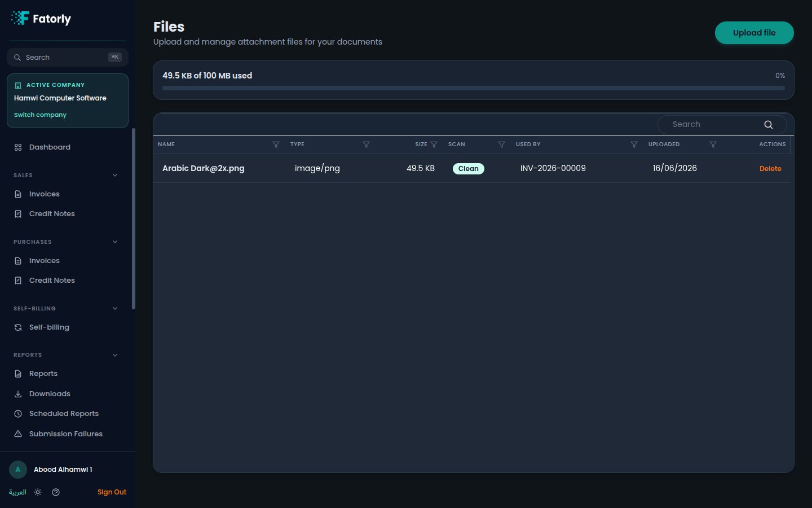Click the Submission Failures warning icon
The image size is (812, 508).
pyautogui.click(x=18, y=434)
